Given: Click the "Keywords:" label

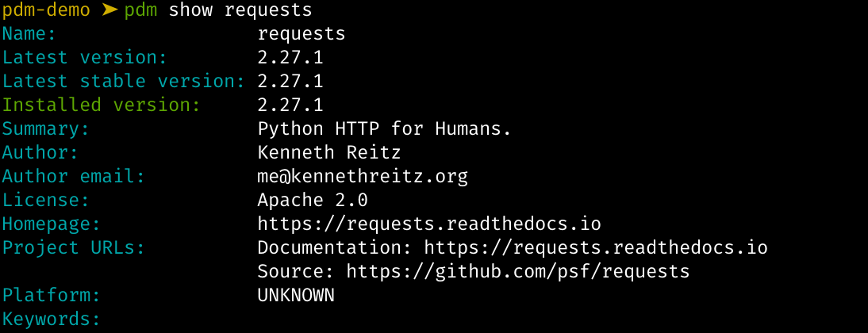Looking at the screenshot, I should 52,319.
